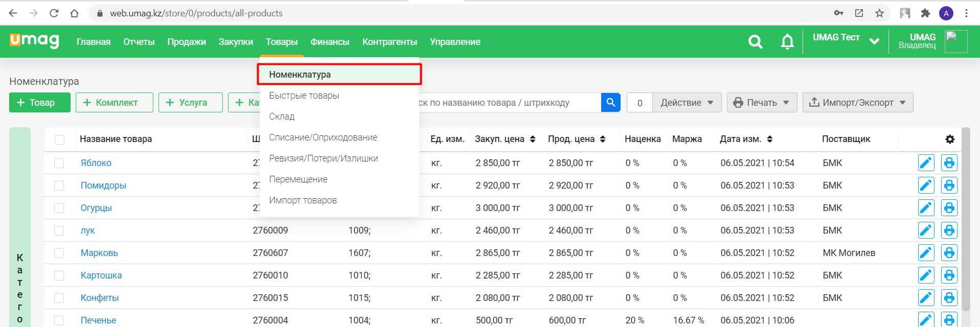Click edit pencil for Марковь row
The image size is (980, 327).
pos(926,253)
